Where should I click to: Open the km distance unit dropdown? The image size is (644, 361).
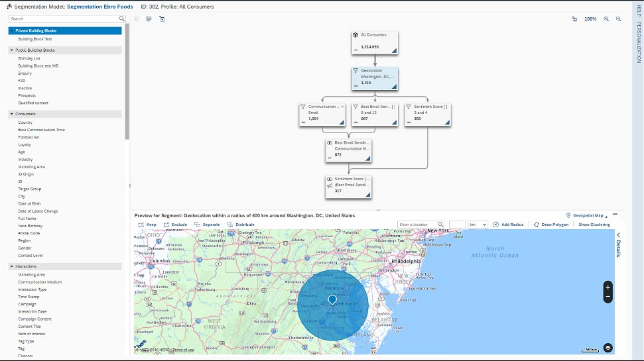tap(478, 225)
